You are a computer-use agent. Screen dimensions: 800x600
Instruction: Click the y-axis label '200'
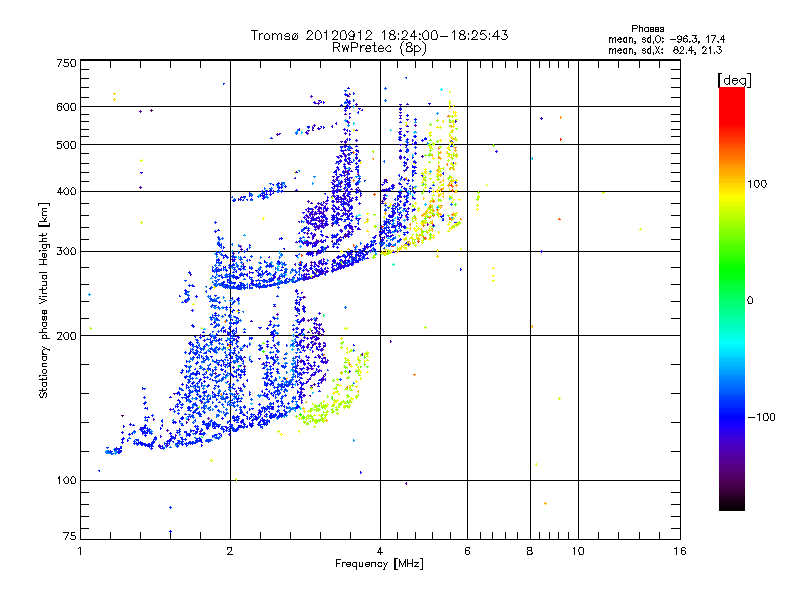pos(66,336)
